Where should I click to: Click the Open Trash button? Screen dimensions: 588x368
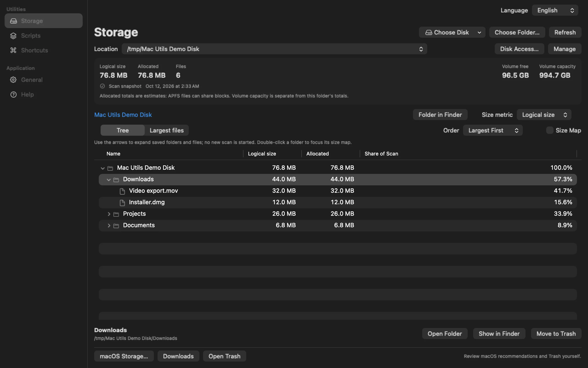pyautogui.click(x=224, y=356)
